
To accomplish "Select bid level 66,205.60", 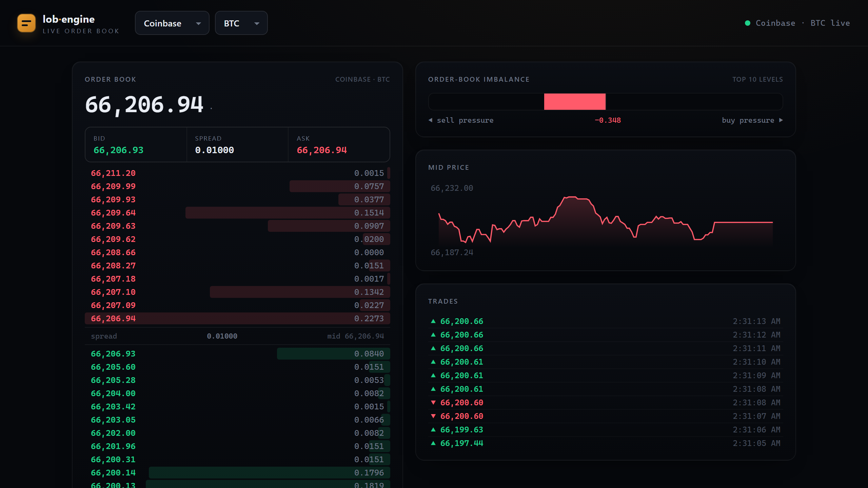I will [x=237, y=367].
